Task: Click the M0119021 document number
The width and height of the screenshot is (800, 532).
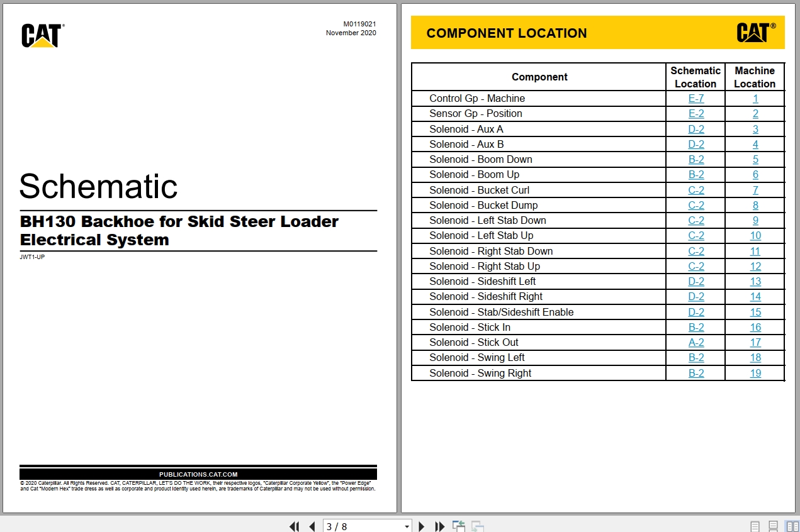Action: (x=359, y=24)
